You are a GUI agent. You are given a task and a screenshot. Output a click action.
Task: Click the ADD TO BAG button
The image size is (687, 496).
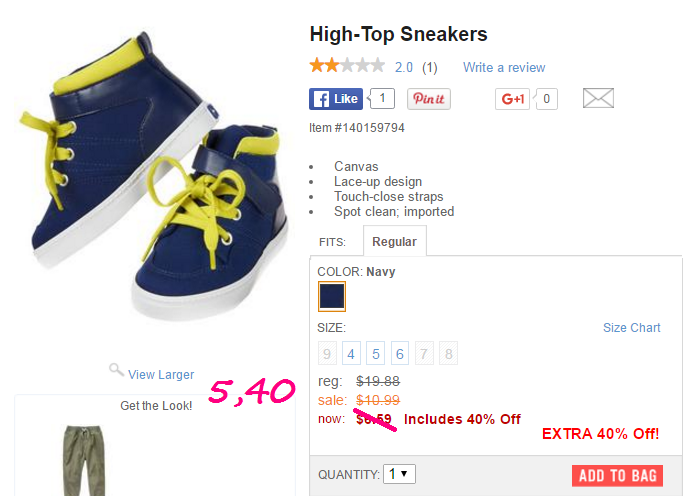617,476
